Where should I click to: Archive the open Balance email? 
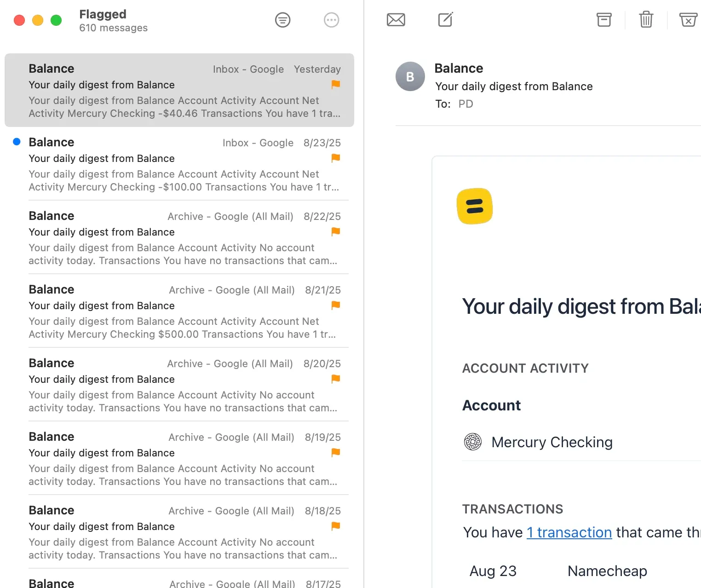click(603, 20)
